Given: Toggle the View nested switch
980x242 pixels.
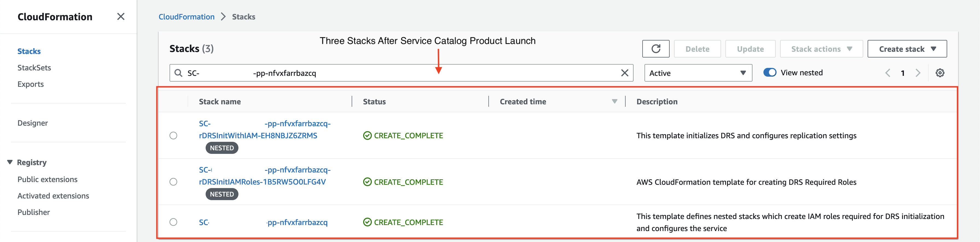Looking at the screenshot, I should 770,73.
